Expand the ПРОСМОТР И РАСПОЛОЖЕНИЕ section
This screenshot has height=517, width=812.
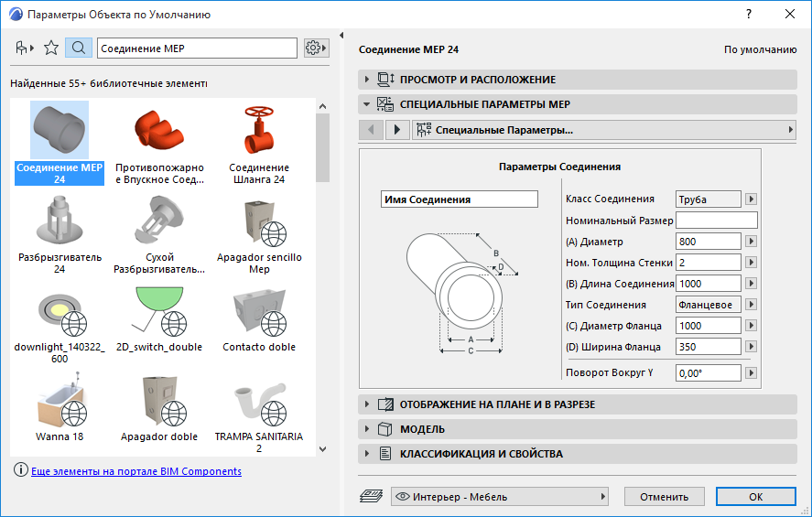pos(578,80)
